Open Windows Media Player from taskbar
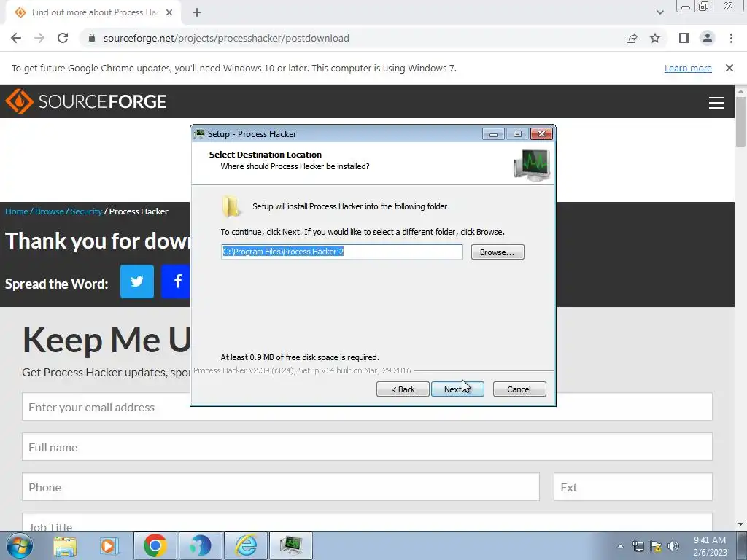Screen dimensions: 747x560 [x=109, y=545]
